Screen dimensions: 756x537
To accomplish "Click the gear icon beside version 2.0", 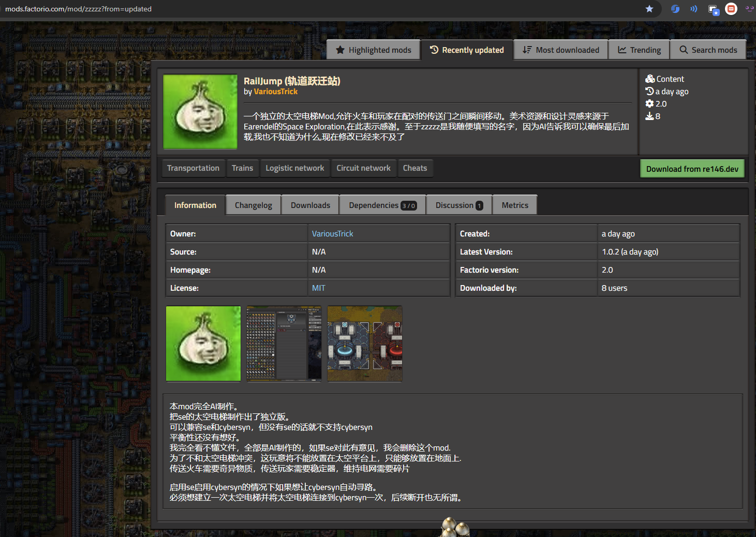I will click(x=649, y=104).
